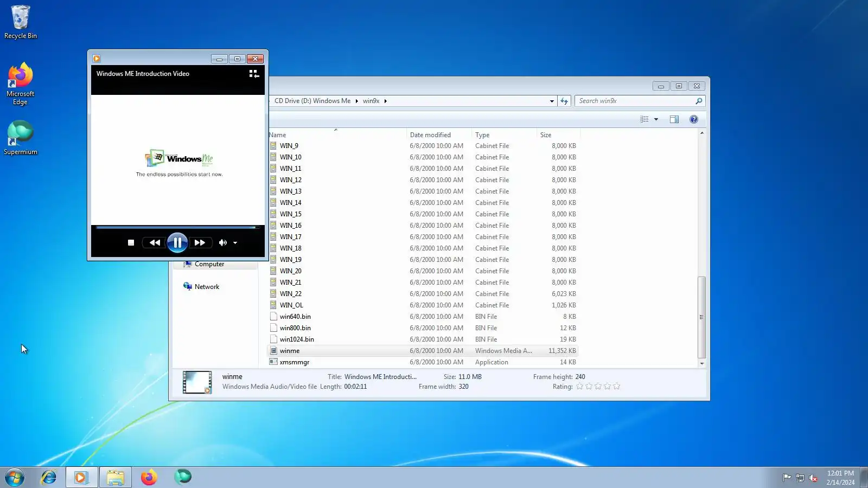Open the Windows Start menu
This screenshot has width=868, height=488.
15,477
